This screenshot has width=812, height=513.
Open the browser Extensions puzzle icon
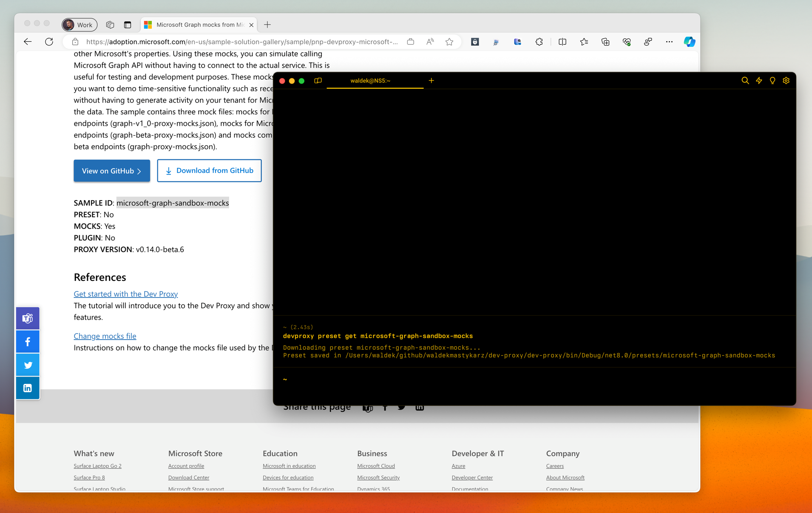(539, 42)
